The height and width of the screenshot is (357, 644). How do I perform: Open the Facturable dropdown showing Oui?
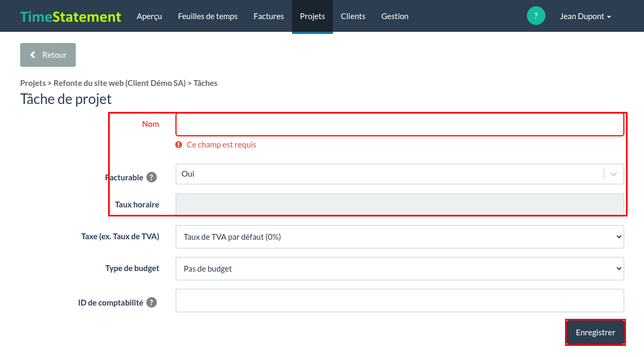click(400, 174)
